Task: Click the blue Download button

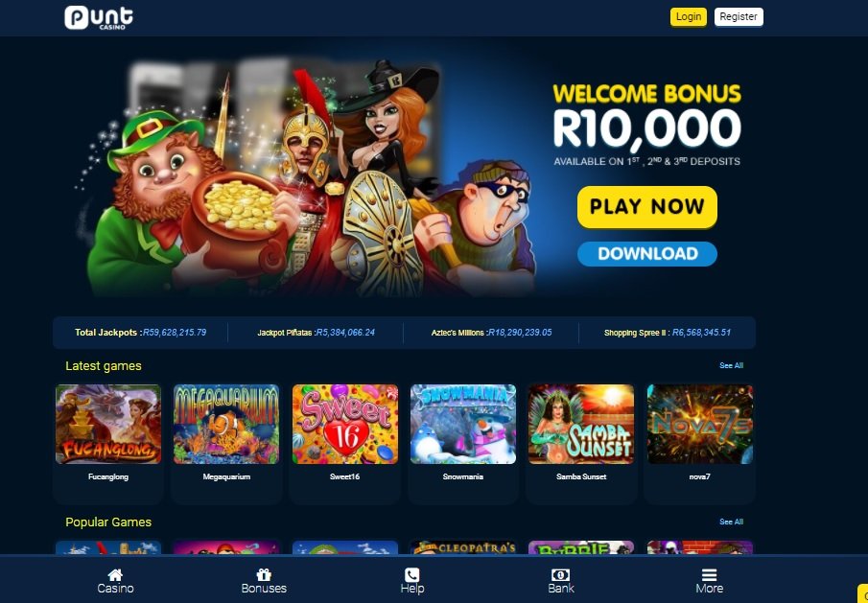Action: [x=647, y=254]
